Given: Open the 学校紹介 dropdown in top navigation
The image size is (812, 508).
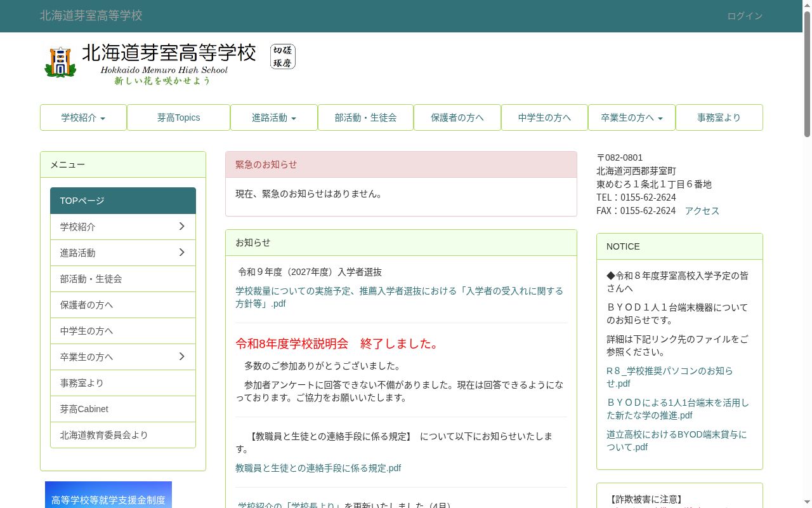Looking at the screenshot, I should [83, 117].
